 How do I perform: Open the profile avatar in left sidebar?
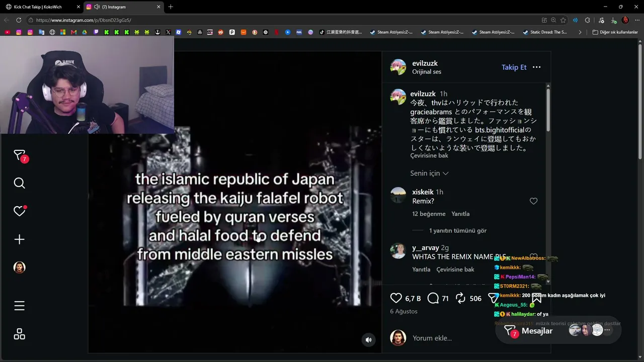click(20, 267)
